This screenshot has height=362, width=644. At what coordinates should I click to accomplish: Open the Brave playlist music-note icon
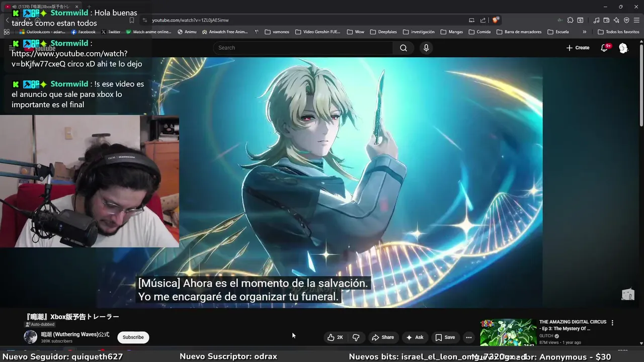pyautogui.click(x=596, y=20)
